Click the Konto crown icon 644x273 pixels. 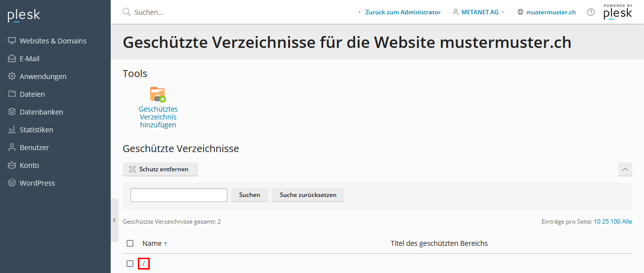pos(12,165)
